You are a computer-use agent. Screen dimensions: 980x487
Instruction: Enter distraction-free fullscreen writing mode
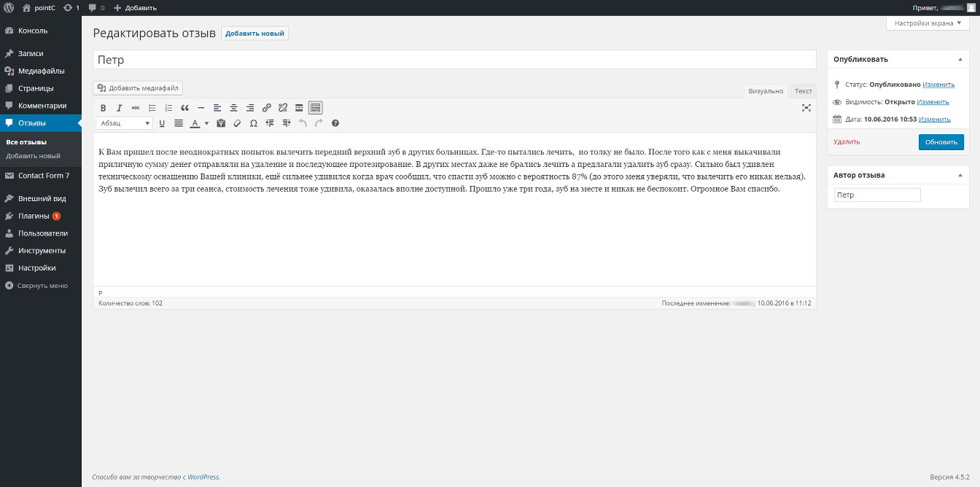[806, 108]
